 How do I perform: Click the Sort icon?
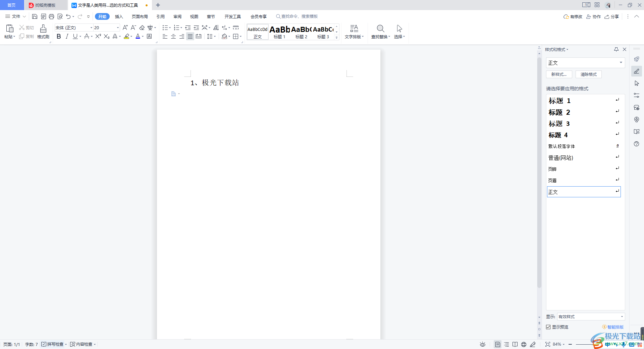[x=216, y=28]
